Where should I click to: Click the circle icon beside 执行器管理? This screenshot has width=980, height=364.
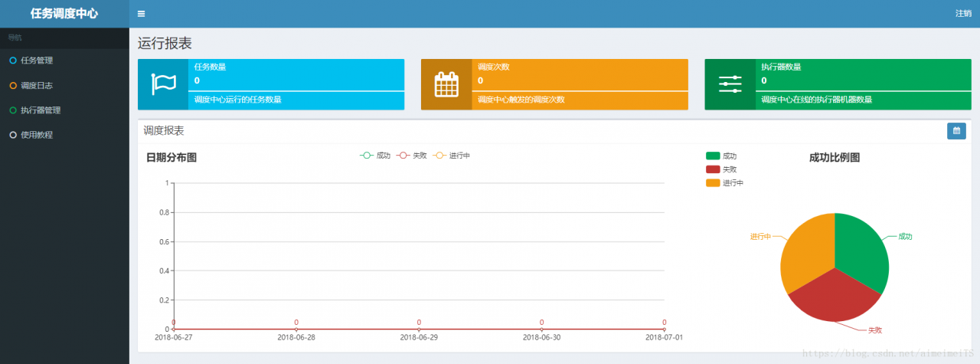click(x=13, y=110)
